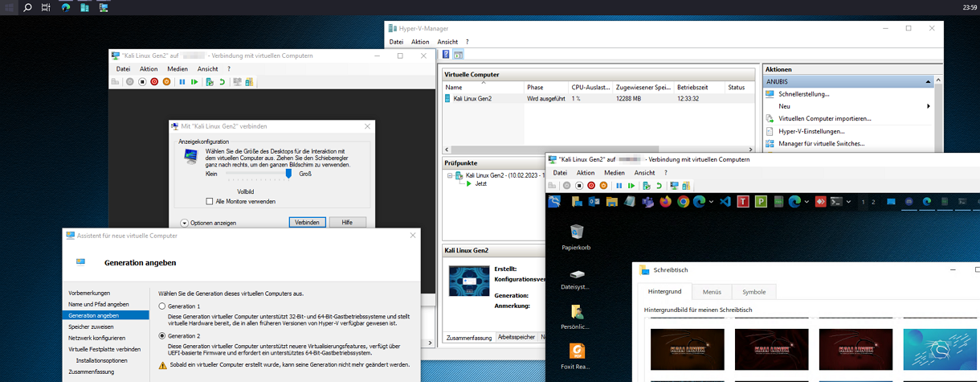Collapse the ANUBIS actions section

928,81
